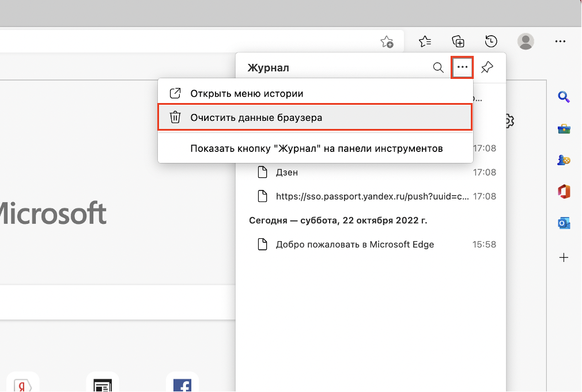This screenshot has height=392, width=582.
Task: Click the History clock icon in toolbar
Action: (491, 41)
